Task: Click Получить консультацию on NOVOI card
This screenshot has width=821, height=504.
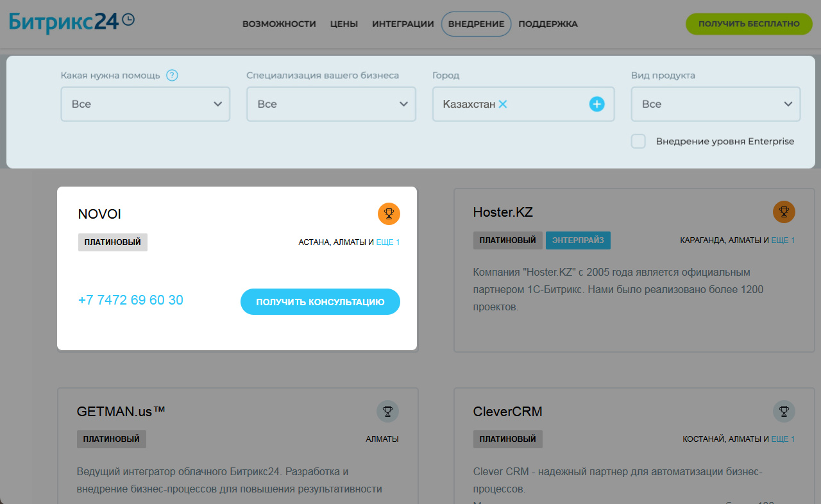Action: pos(320,302)
